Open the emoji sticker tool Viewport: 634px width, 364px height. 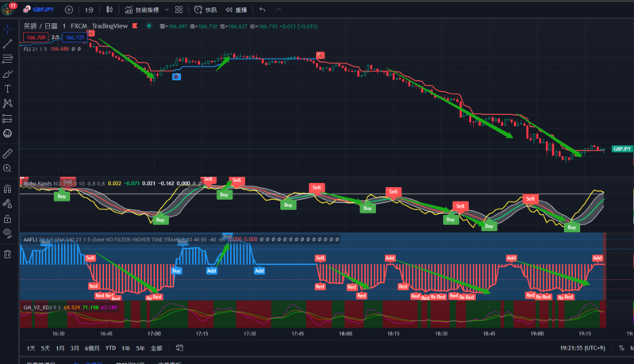point(7,133)
